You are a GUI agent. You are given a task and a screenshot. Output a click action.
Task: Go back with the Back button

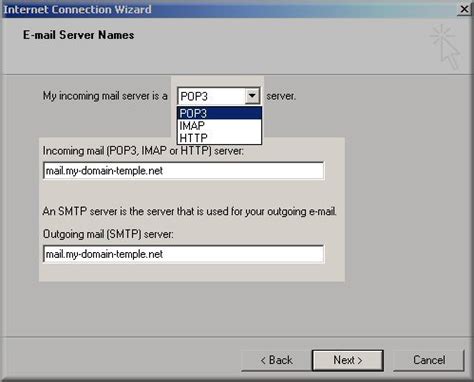[x=276, y=360]
